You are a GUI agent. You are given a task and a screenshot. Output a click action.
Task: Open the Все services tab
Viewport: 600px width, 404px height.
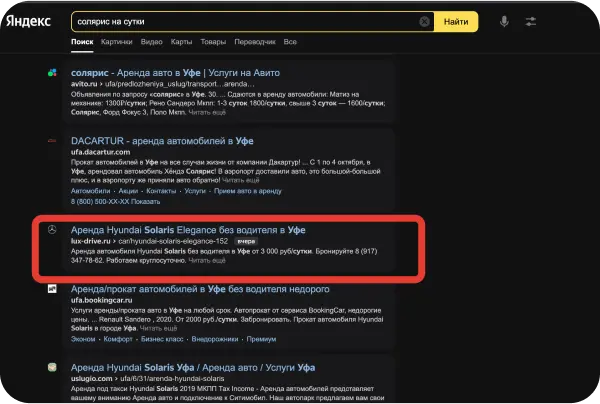coord(290,42)
